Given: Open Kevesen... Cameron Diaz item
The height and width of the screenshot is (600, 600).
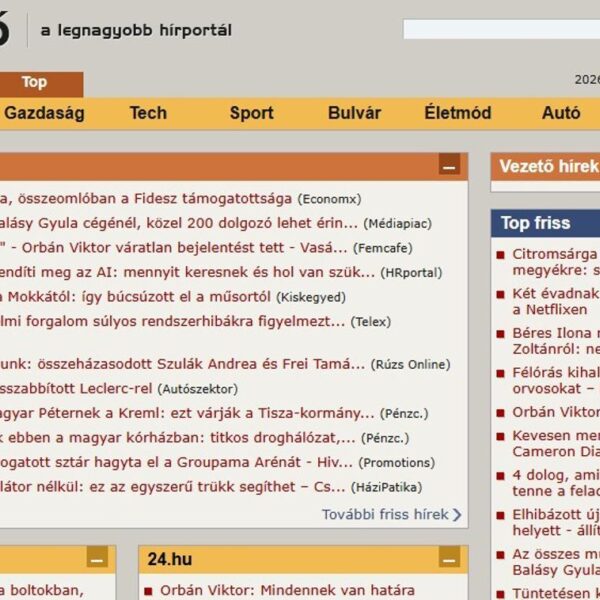Looking at the screenshot, I should pos(556,443).
